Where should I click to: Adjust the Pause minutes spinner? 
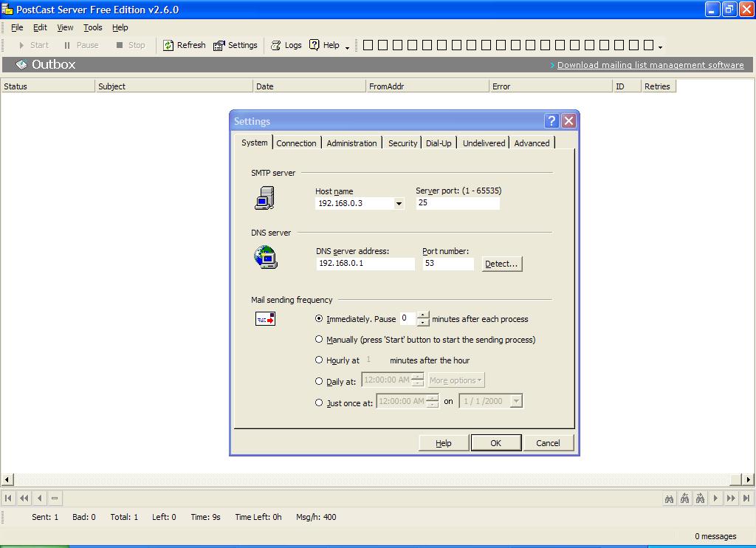point(423,319)
